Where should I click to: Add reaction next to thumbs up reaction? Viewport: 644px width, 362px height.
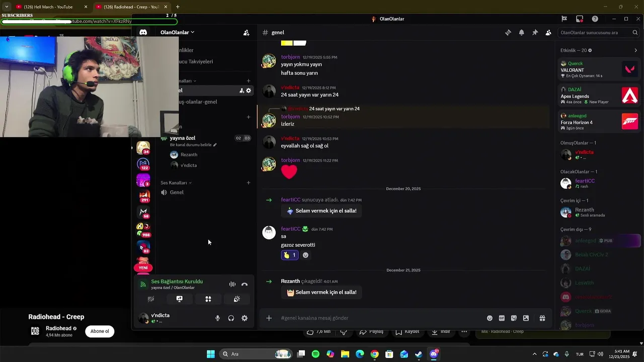pyautogui.click(x=305, y=255)
